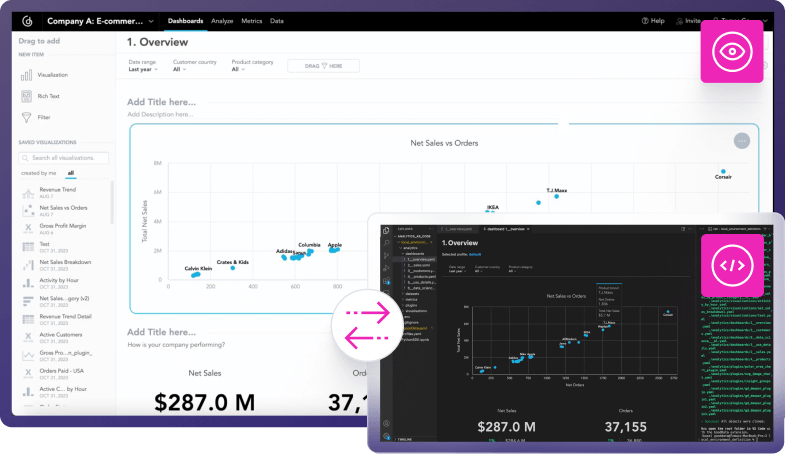Viewport: 785px width, 454px height.
Task: Select the all tab under saved visualizations
Action: tap(71, 173)
